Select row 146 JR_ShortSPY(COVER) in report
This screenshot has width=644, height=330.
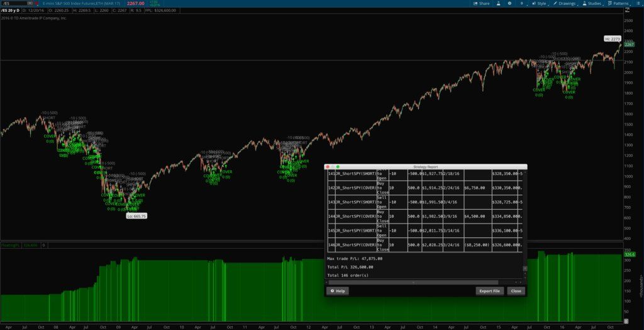click(x=425, y=245)
